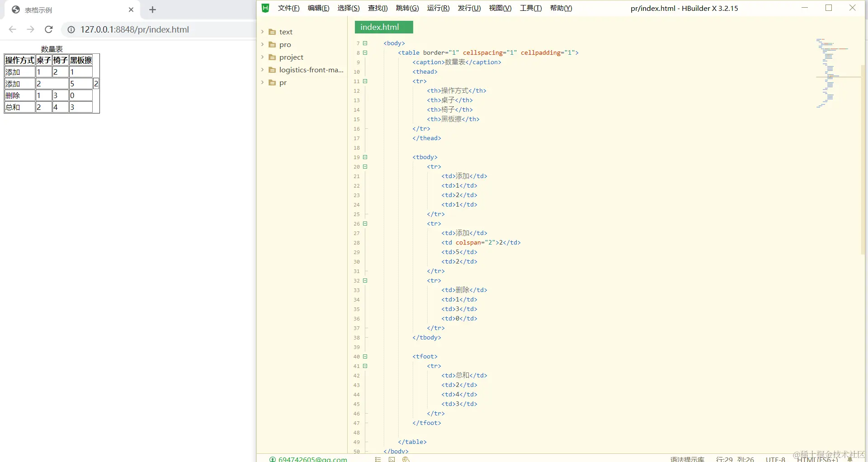Screen dimensions: 868x462
Task: Open the 编辑(E) menu
Action: (x=318, y=8)
